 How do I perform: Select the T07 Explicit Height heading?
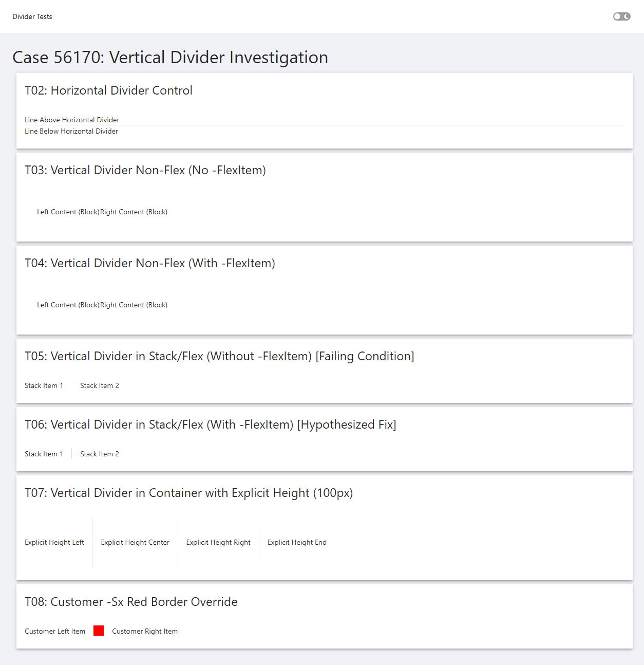click(x=188, y=493)
